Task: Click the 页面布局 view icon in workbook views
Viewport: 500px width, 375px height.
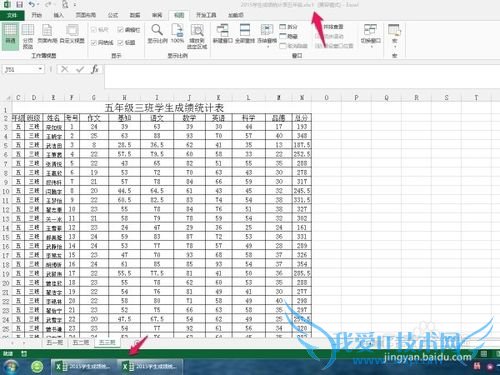Action: coord(47,34)
